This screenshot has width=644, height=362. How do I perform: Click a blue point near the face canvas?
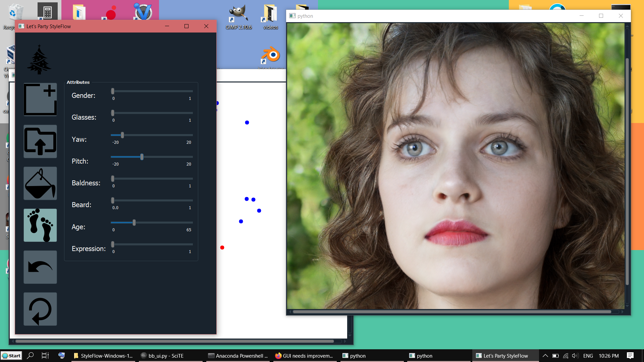pyautogui.click(x=247, y=122)
